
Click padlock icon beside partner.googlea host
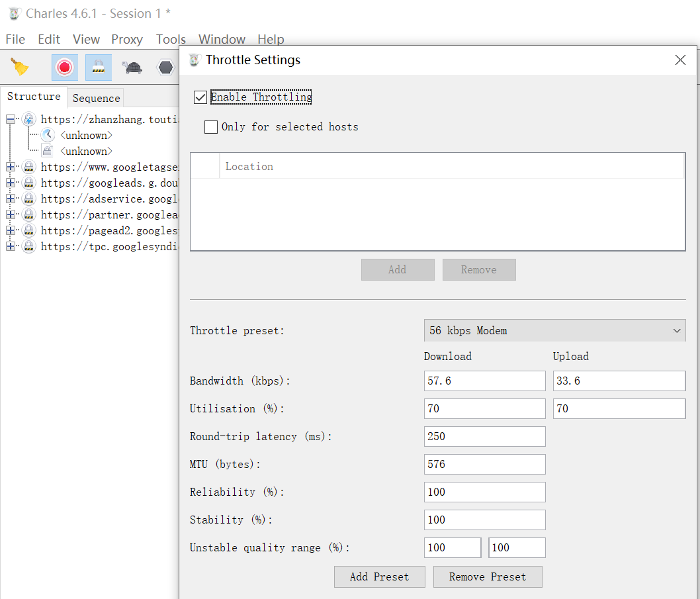[29, 214]
